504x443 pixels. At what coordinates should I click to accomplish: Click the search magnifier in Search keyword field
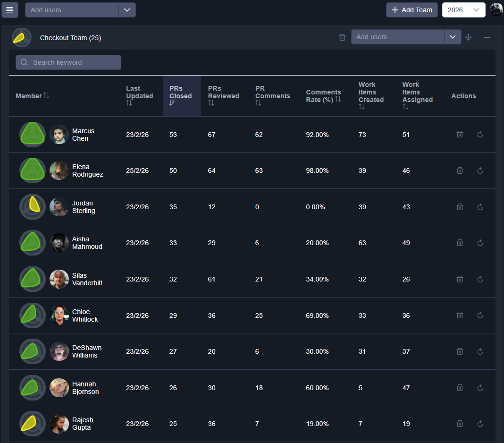[24, 62]
